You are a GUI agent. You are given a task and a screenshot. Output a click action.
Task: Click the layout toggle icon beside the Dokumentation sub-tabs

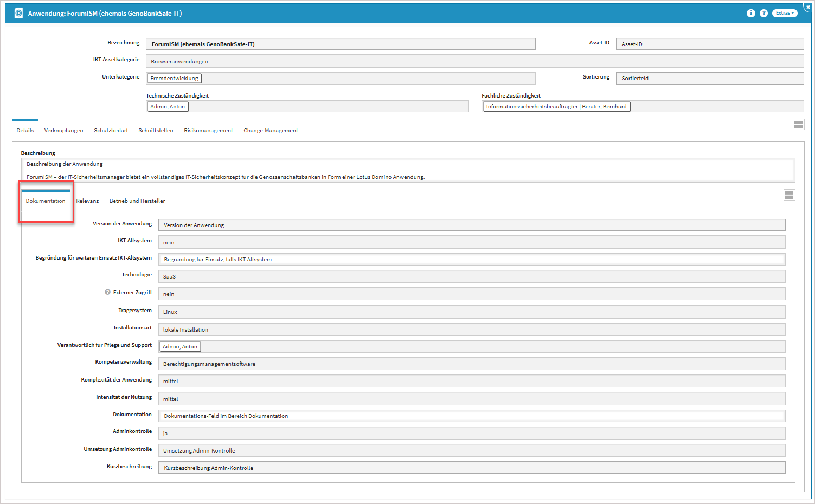(x=790, y=195)
